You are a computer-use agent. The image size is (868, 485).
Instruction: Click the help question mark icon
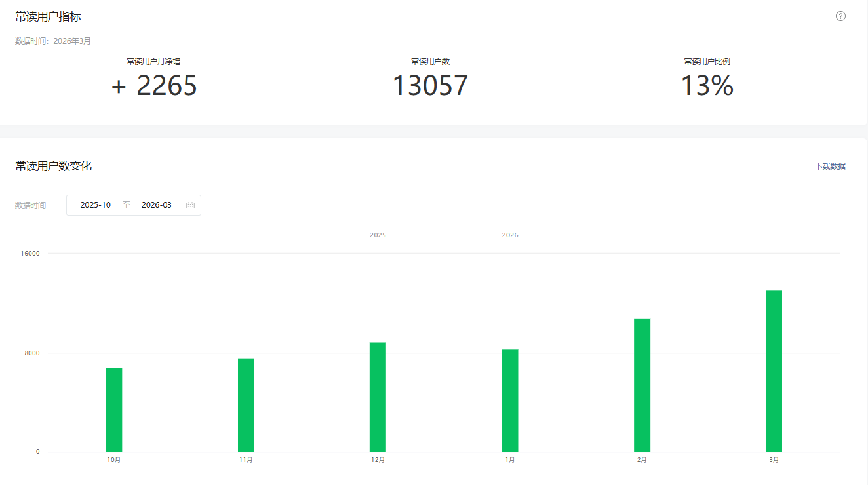[840, 16]
